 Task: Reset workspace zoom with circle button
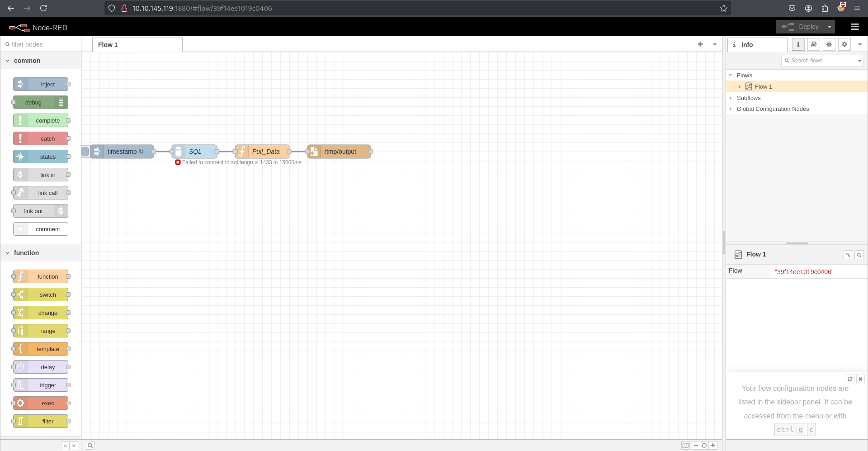704,446
